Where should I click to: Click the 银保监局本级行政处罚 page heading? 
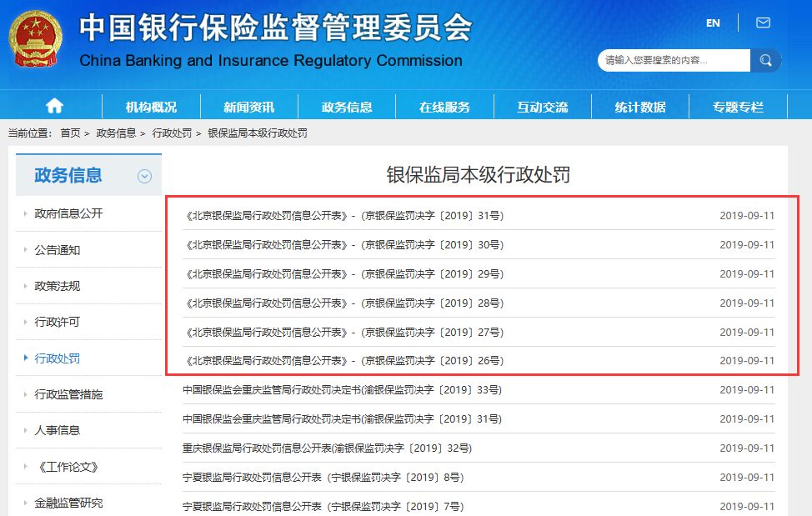[x=478, y=174]
